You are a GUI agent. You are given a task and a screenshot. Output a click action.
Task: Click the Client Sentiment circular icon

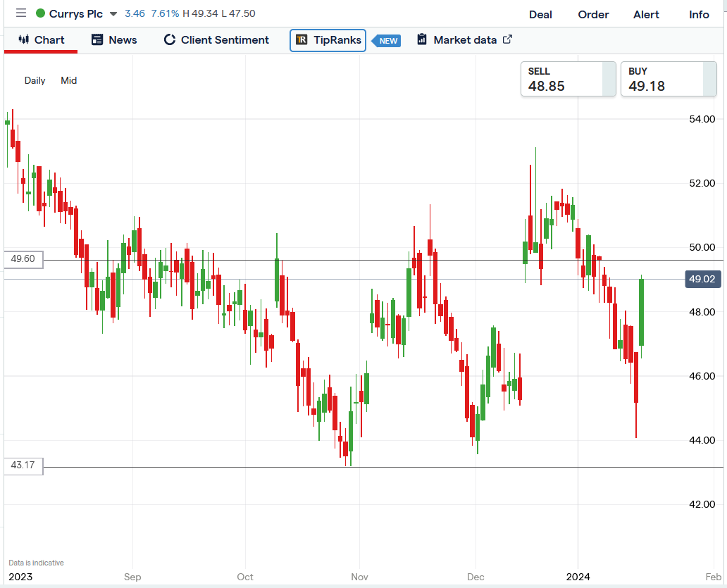coord(170,40)
